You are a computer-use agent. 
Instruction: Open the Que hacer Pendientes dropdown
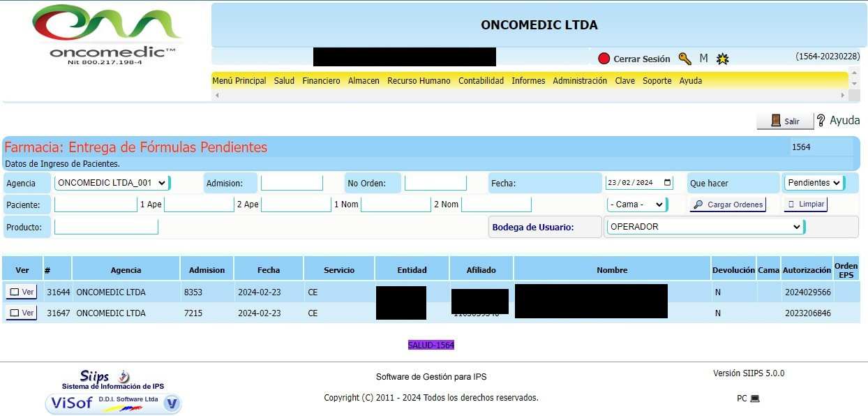point(814,183)
